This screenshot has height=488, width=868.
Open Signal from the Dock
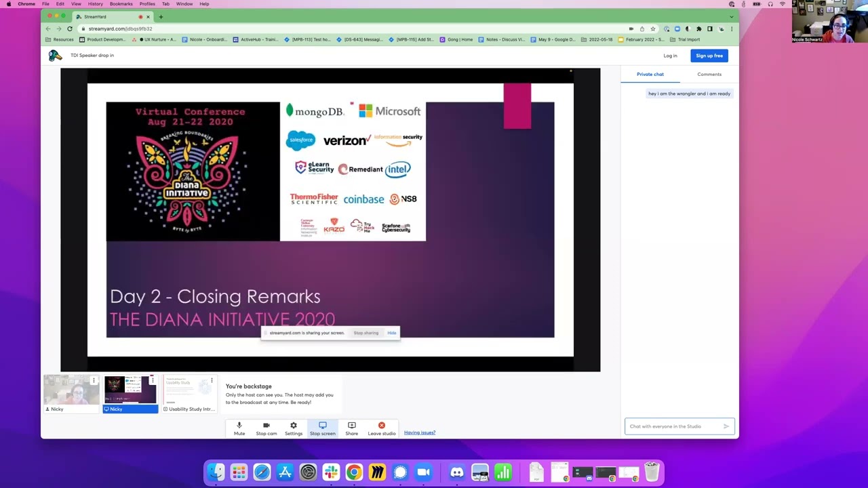point(400,472)
